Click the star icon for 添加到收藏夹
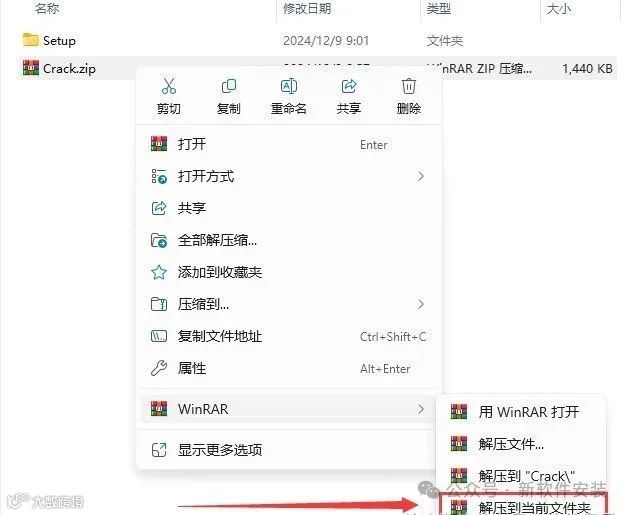627x515 pixels. (x=159, y=272)
